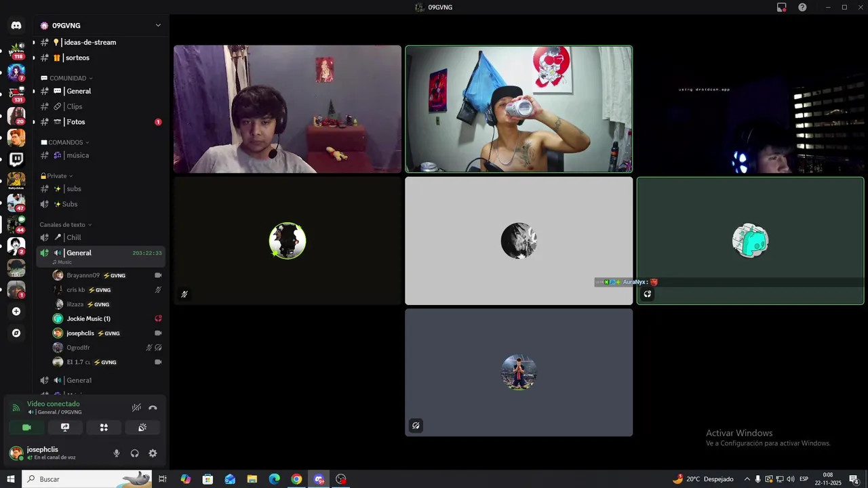Open the server with 118 badge
868x488 pixels.
(x=16, y=50)
